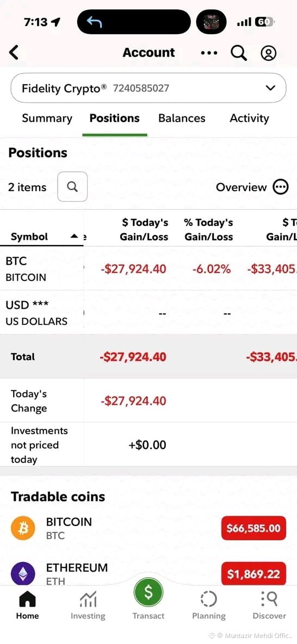Tap the back arrow in the Account header

(14, 53)
